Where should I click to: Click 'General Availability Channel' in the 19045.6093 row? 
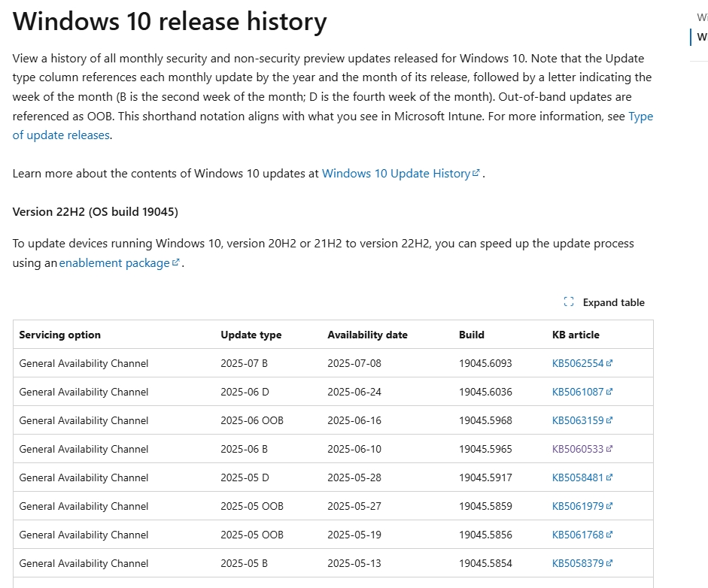tap(84, 363)
